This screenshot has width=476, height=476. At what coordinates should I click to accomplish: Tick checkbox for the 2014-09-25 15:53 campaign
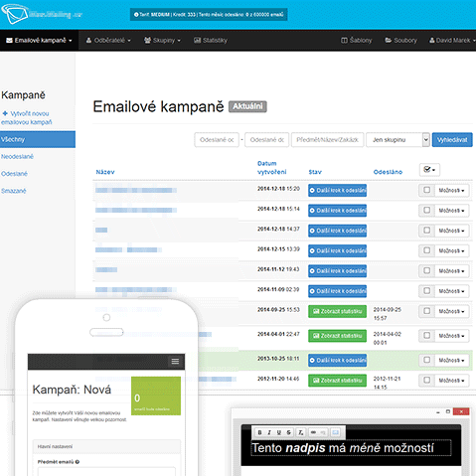427,311
